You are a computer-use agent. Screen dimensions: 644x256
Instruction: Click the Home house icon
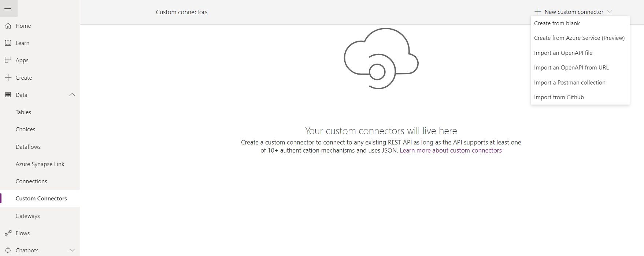tap(8, 26)
